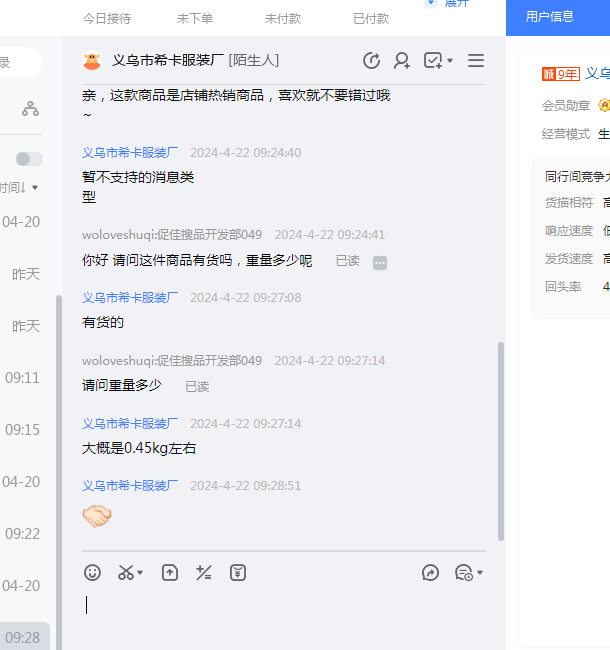Expand the scissors screenshot dropdown arrow

point(140,574)
